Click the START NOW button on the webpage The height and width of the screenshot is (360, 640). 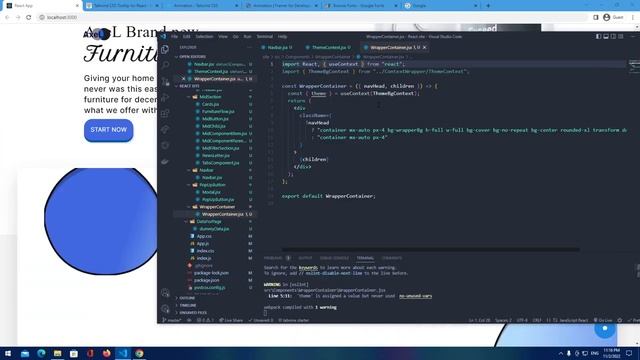tap(109, 130)
